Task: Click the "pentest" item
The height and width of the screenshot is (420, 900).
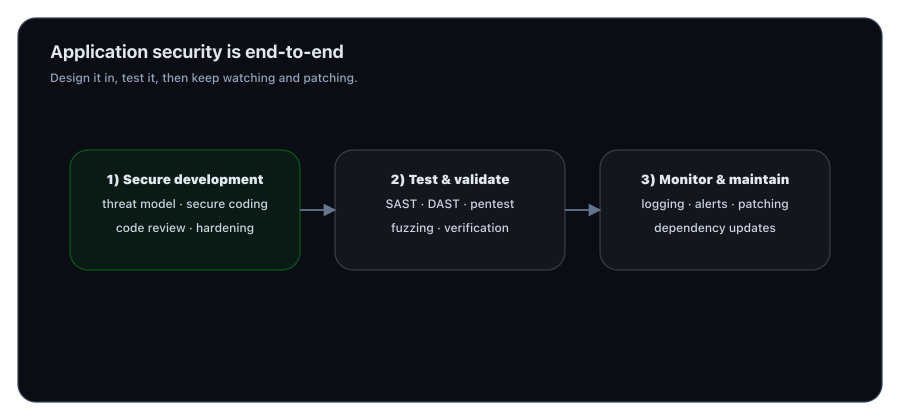Action: tap(492, 204)
